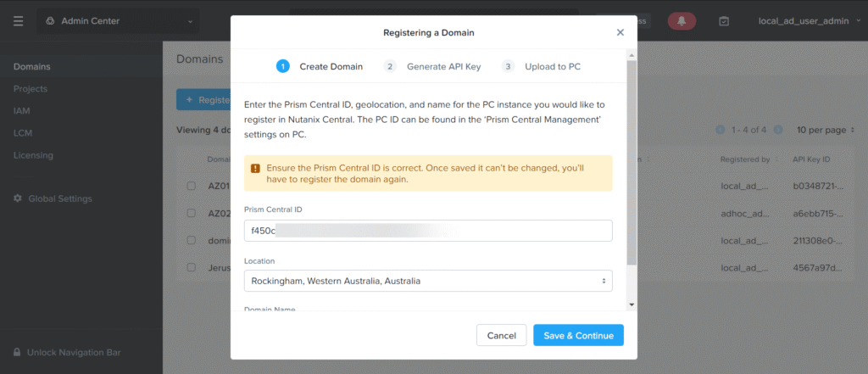The image size is (868, 374).
Task: Go to Projects in sidebar
Action: [31, 89]
